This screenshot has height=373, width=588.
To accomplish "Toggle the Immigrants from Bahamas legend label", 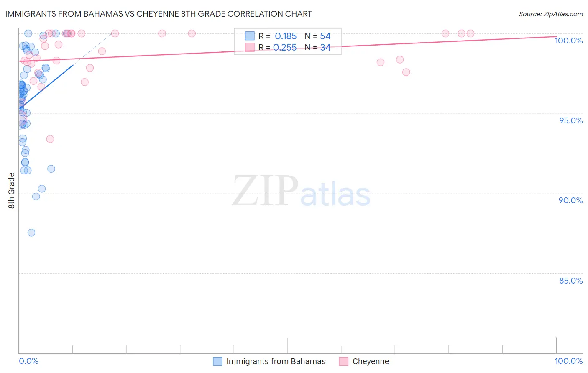I will click(276, 361).
